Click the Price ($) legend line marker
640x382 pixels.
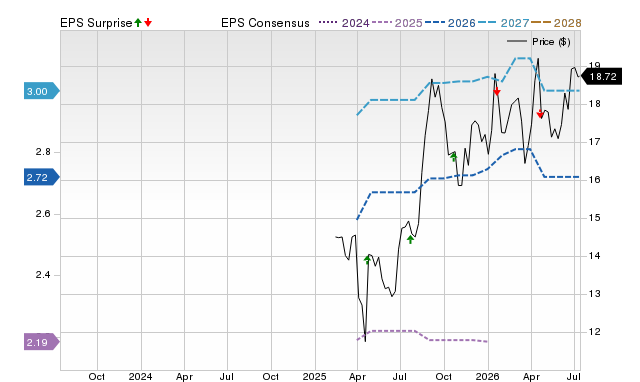pos(516,41)
